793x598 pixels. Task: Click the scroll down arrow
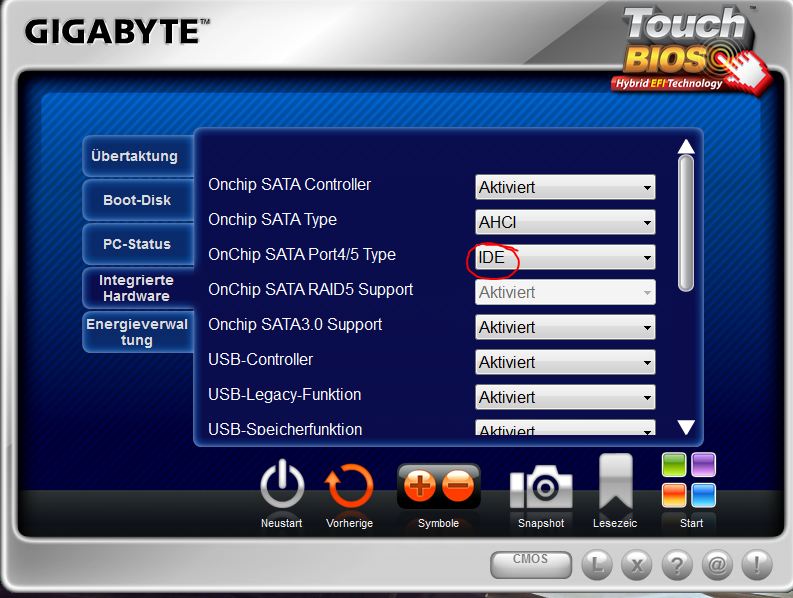(x=686, y=427)
